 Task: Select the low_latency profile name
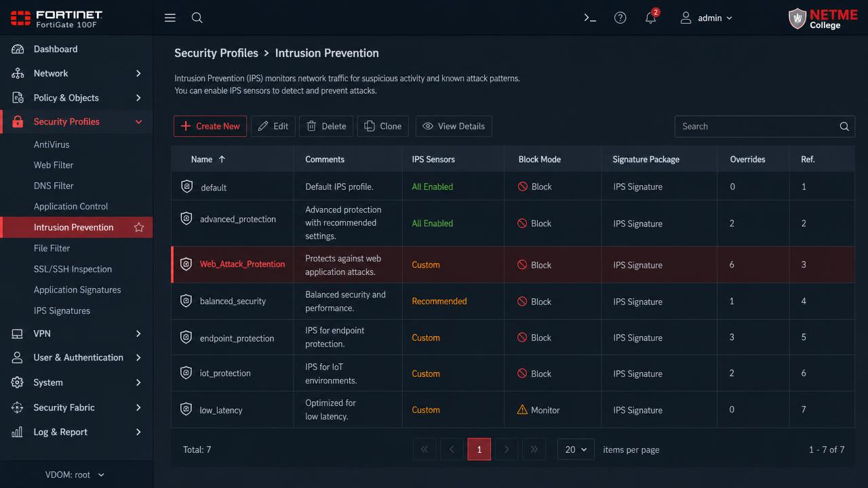click(x=221, y=410)
